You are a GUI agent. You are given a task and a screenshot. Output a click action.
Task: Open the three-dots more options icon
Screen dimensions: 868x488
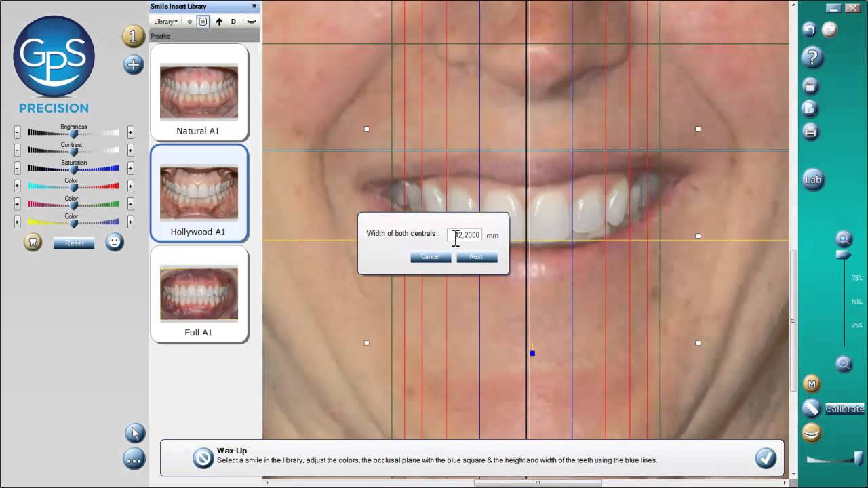click(x=134, y=460)
